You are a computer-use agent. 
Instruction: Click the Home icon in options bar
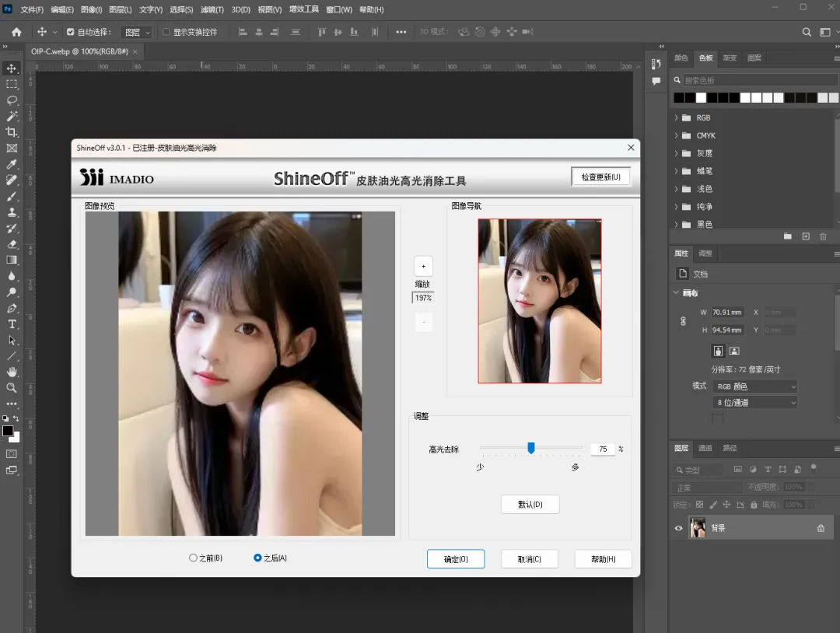click(16, 32)
